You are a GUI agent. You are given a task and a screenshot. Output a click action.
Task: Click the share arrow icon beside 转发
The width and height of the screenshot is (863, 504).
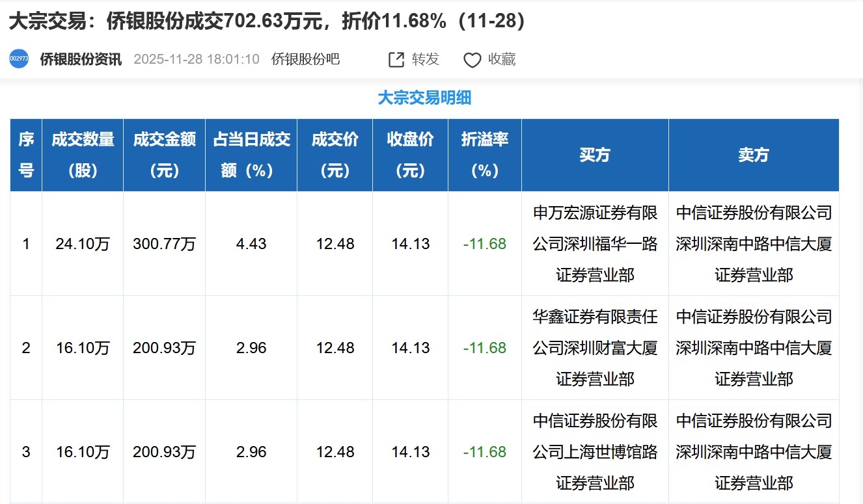(x=396, y=60)
